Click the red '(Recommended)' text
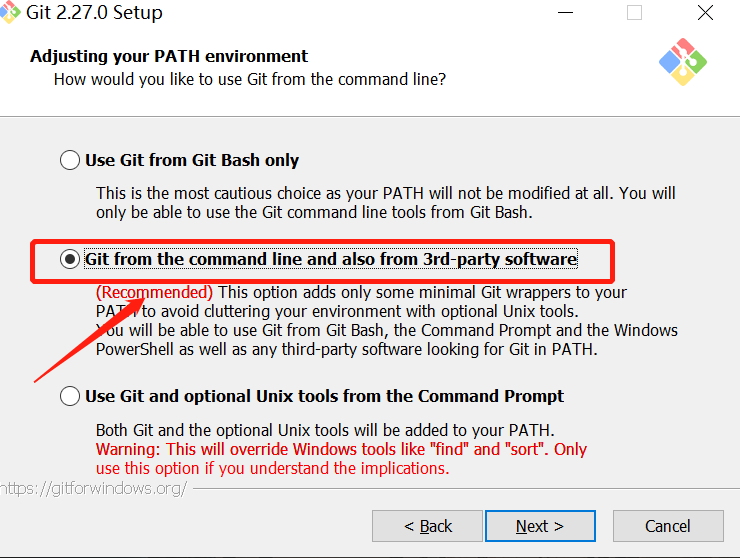740x558 pixels. 154,292
